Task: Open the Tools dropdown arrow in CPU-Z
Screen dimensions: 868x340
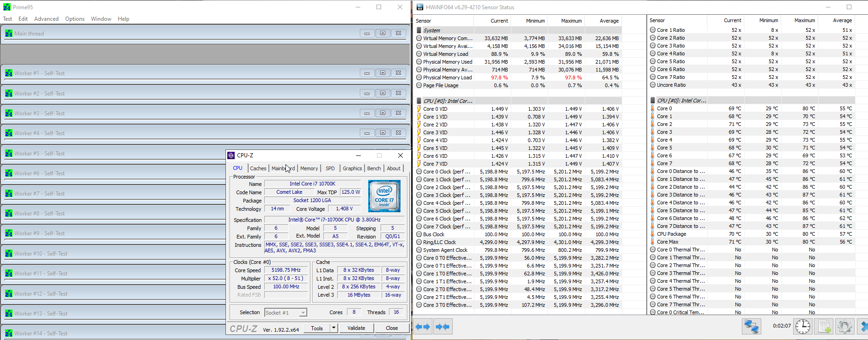Action: 334,328
